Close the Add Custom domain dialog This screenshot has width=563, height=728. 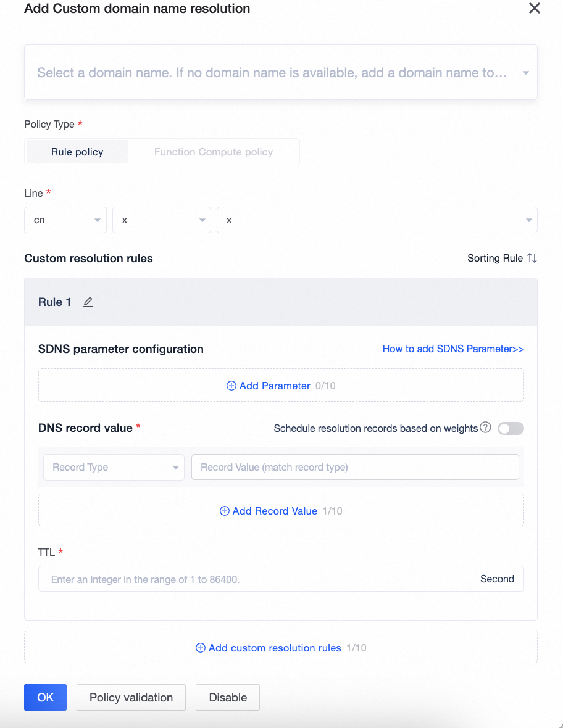point(535,9)
